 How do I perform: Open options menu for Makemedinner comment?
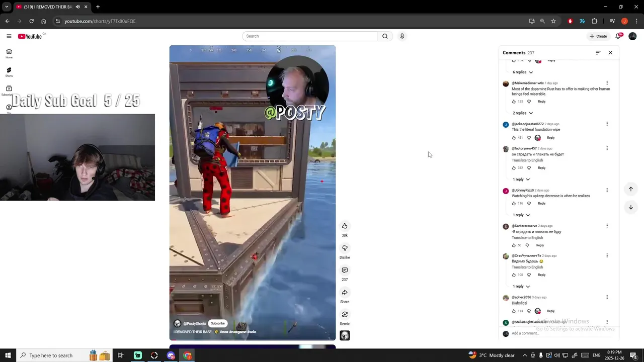click(x=607, y=83)
